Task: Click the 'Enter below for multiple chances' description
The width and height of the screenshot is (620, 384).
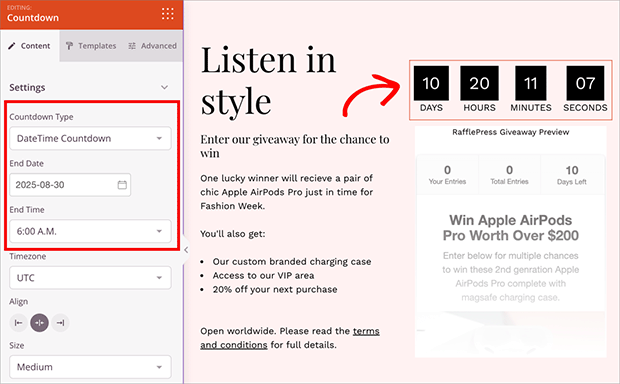Action: 510,277
